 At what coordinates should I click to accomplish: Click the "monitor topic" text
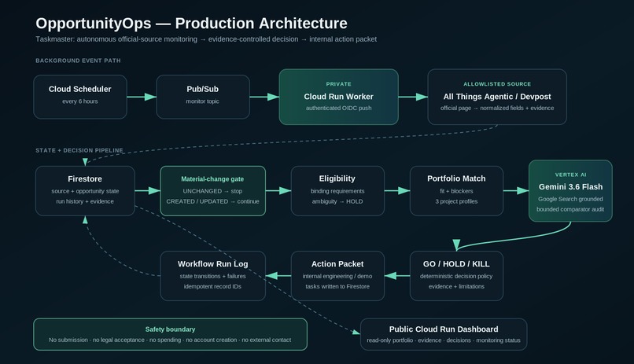point(203,101)
